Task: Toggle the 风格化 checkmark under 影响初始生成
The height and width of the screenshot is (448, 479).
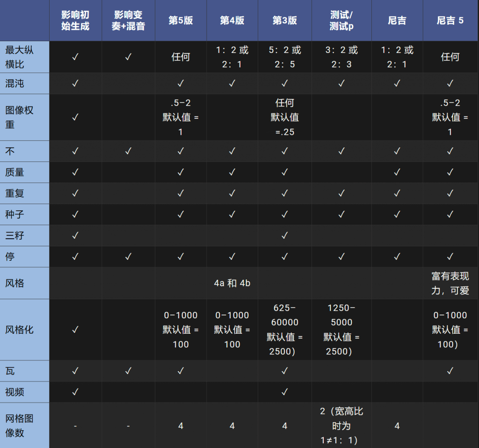Action: (x=76, y=330)
